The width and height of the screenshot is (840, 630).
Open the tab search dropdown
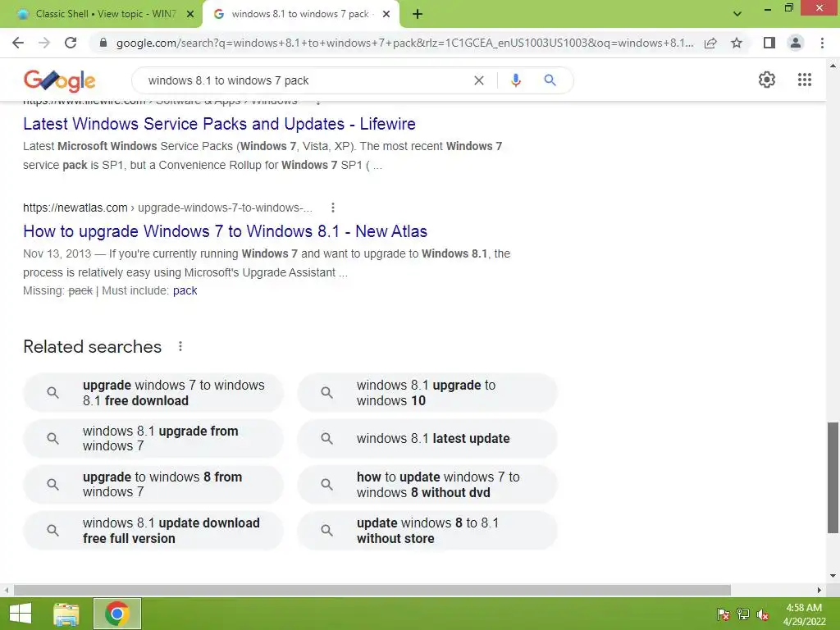click(737, 14)
